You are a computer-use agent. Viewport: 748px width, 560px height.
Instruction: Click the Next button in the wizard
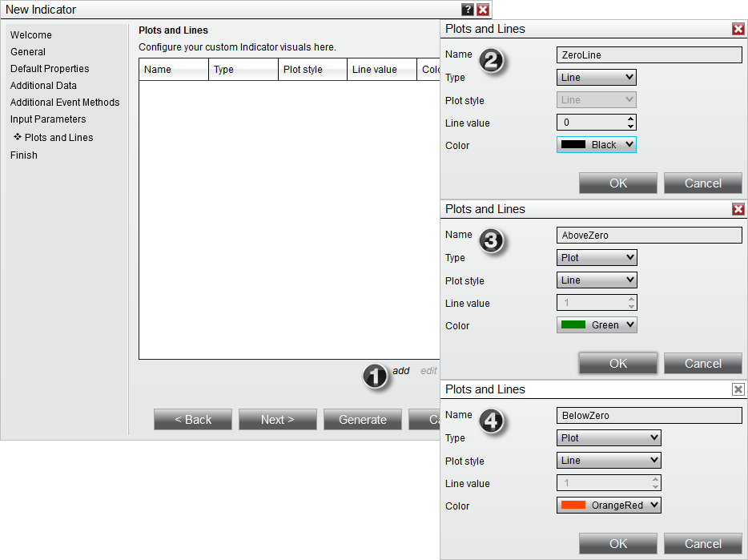(x=277, y=419)
